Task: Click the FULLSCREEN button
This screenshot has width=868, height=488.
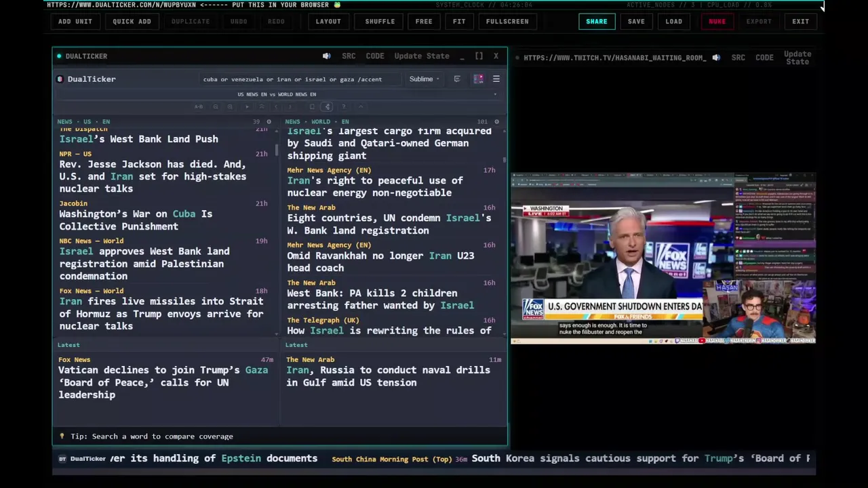Action: 507,21
